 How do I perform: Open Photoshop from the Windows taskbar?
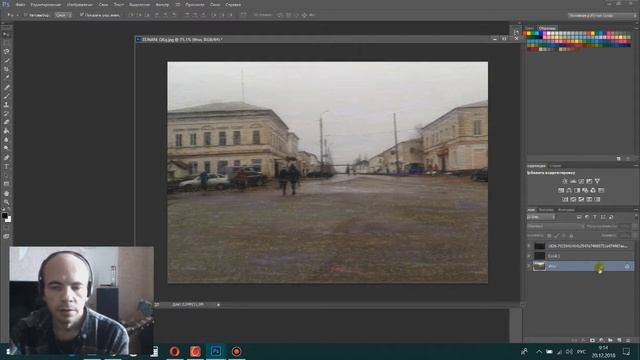pos(216,351)
